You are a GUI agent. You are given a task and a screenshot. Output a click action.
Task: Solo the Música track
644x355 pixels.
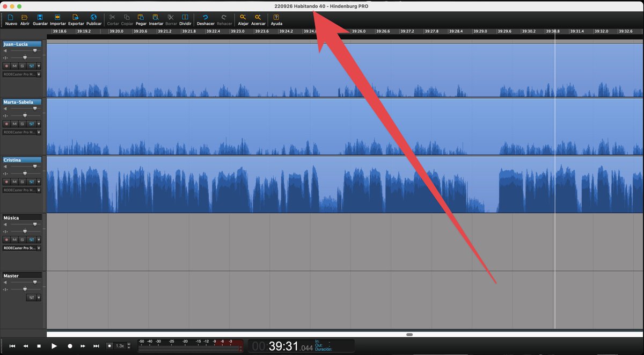[22, 240]
